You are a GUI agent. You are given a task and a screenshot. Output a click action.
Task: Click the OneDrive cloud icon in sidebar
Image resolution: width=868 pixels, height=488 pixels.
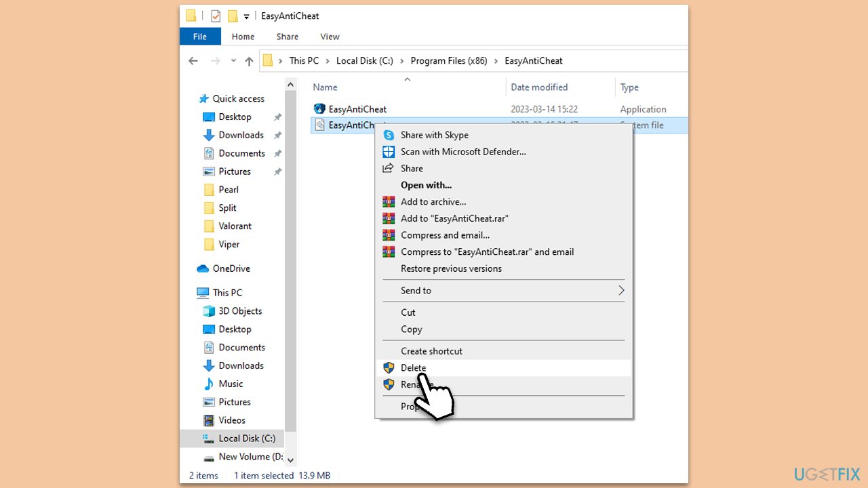point(203,268)
